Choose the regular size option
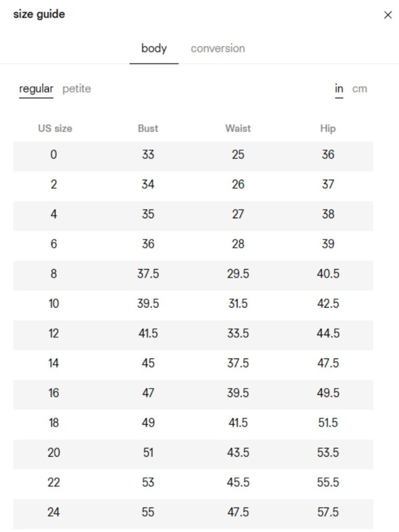Viewport: 399px width, 532px height. coord(36,89)
